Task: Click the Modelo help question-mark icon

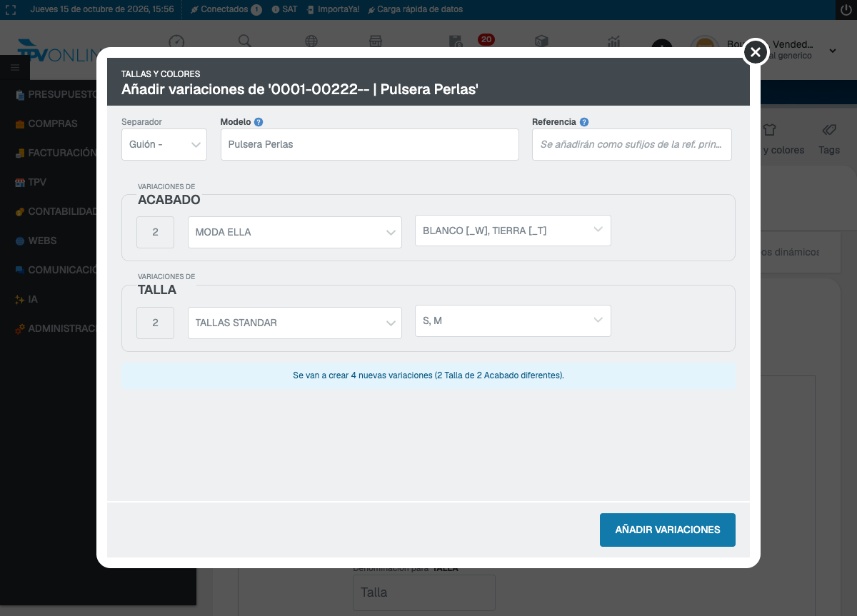Action: (259, 122)
